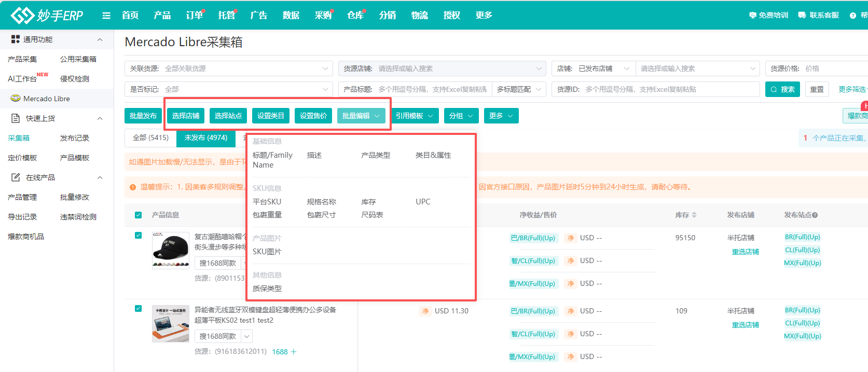Click into the 产品标题 input field
The width and height of the screenshot is (868, 372).
click(434, 89)
